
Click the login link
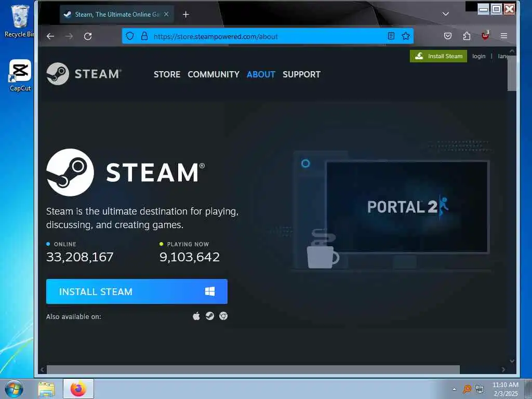coord(478,56)
